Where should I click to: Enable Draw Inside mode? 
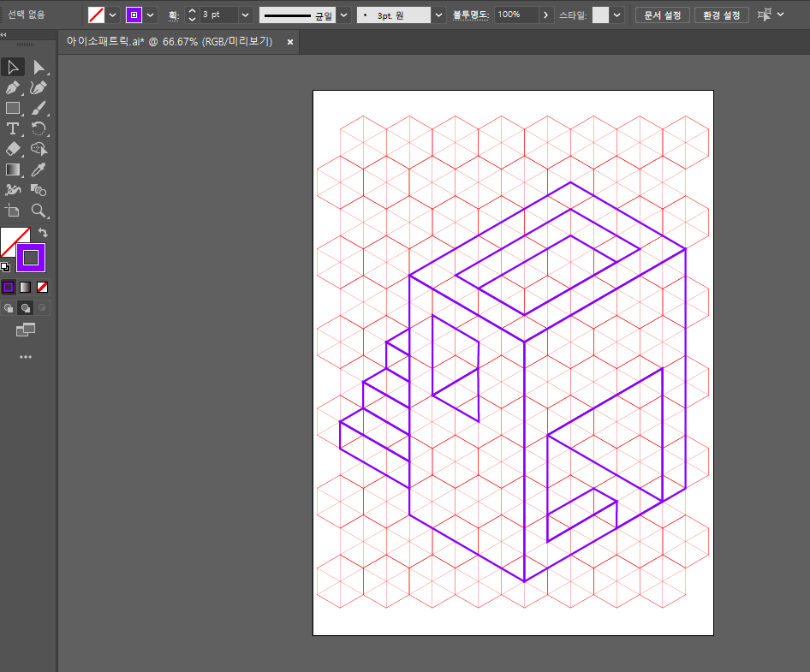click(42, 308)
